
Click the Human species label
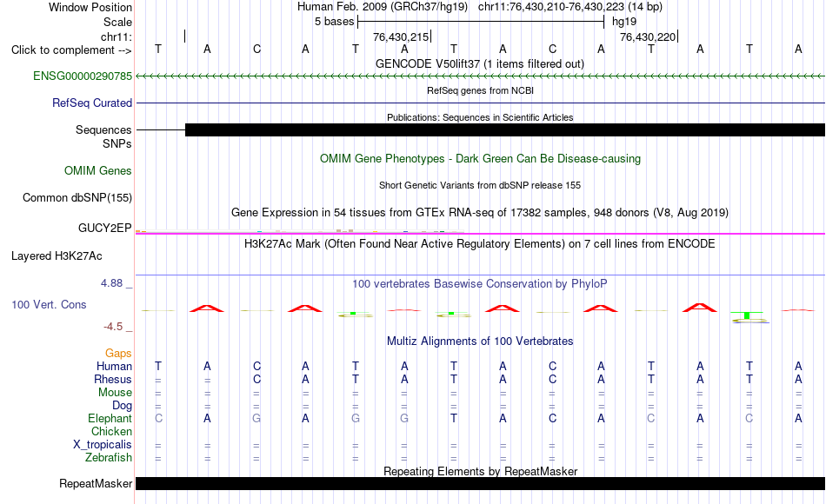pos(114,366)
